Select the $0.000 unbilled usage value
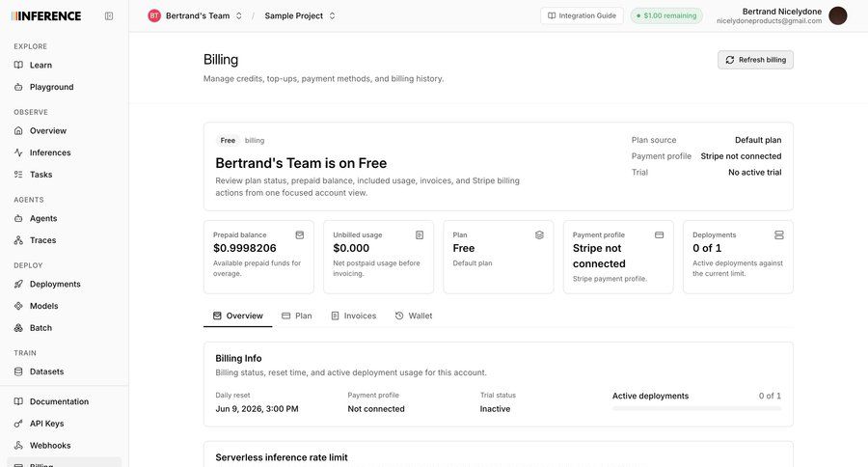The width and height of the screenshot is (868, 467). click(351, 248)
